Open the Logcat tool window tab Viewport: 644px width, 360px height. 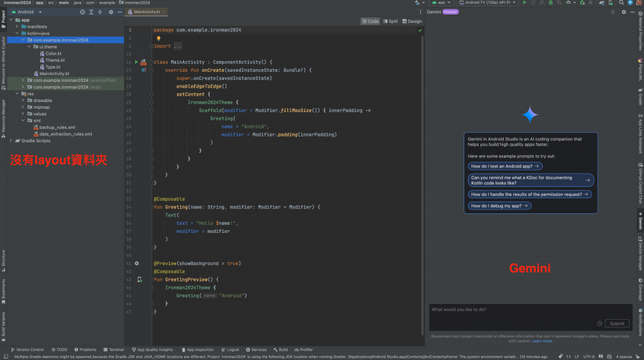click(x=230, y=349)
